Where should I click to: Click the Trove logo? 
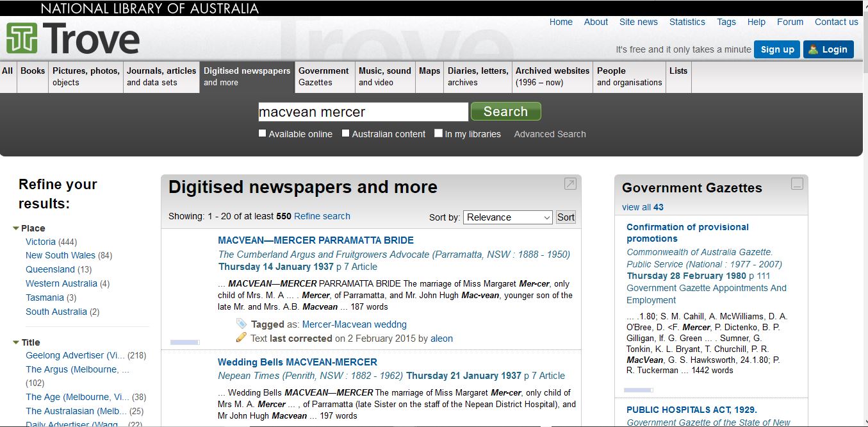(72, 38)
